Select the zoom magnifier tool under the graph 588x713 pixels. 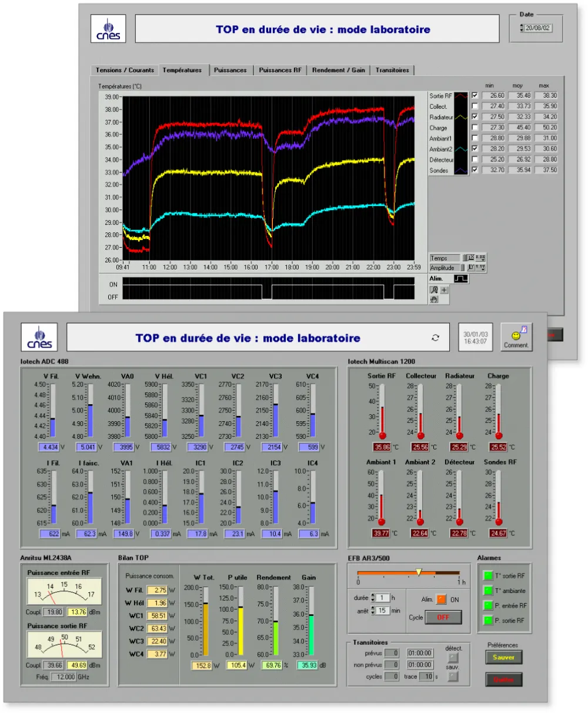tap(434, 289)
